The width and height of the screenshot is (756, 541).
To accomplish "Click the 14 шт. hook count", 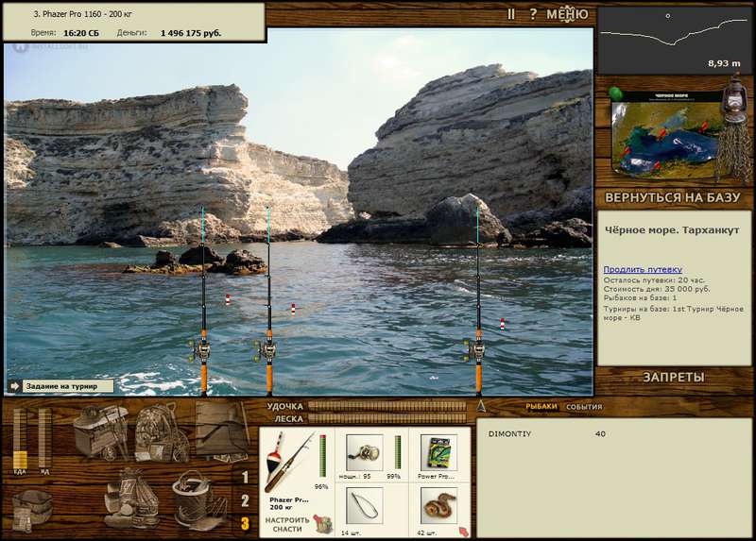I will point(351,533).
